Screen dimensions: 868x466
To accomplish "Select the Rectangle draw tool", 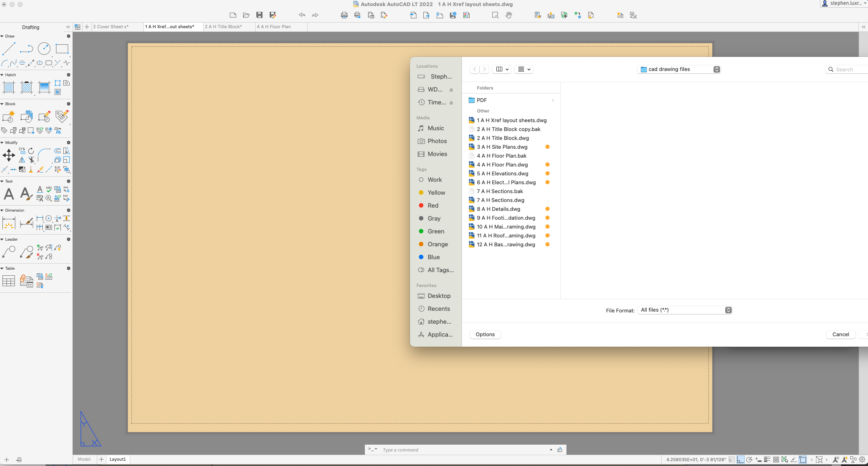I will 62,49.
